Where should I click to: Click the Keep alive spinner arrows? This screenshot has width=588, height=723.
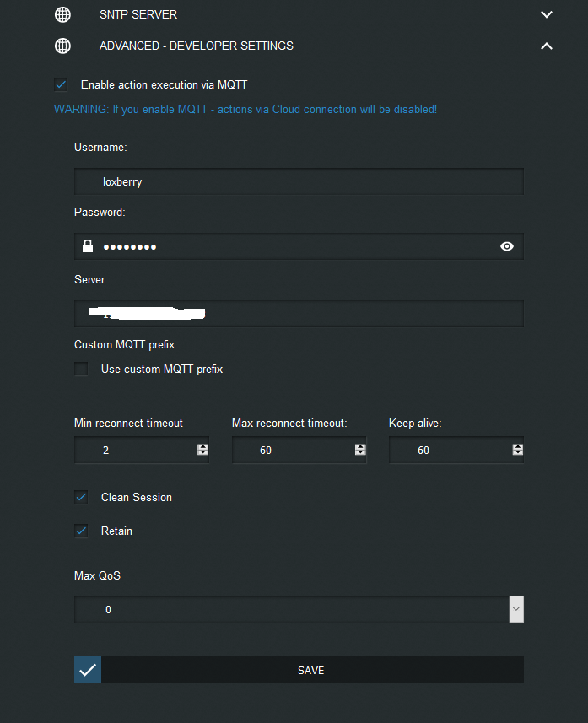(x=517, y=450)
